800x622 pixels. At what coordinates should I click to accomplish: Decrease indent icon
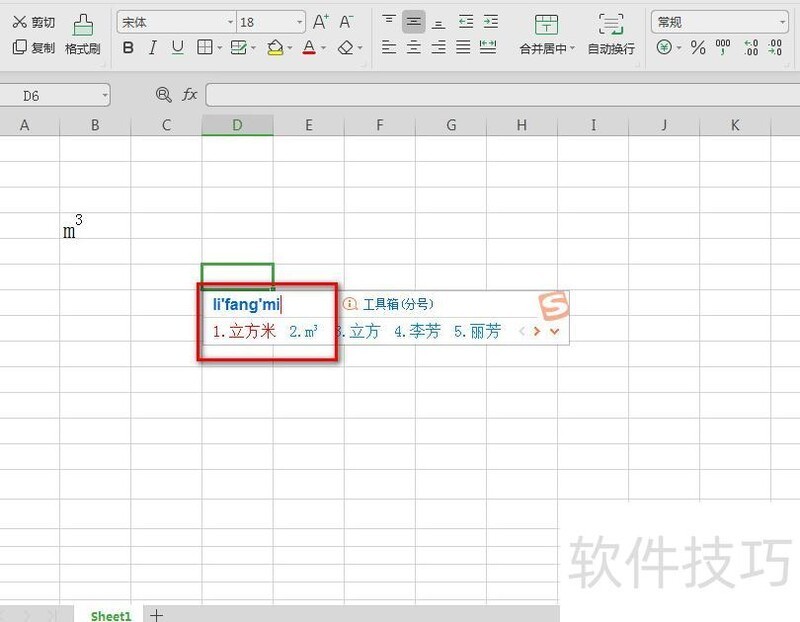(466, 21)
